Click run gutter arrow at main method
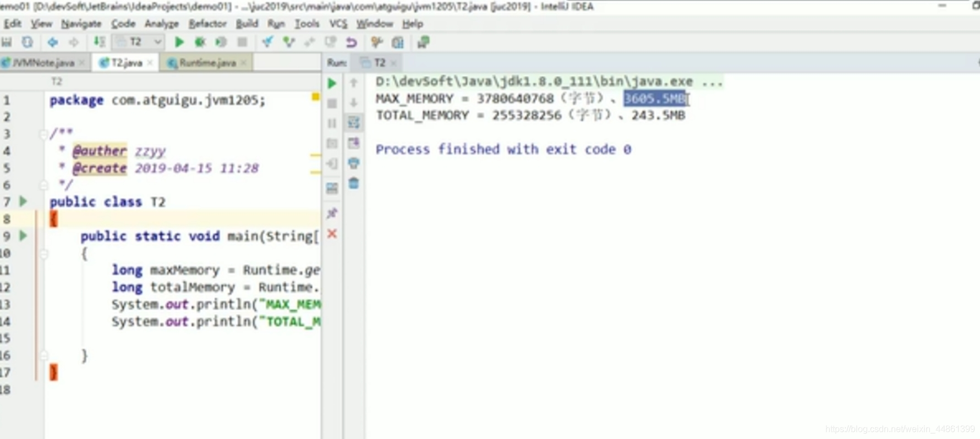 click(x=23, y=235)
